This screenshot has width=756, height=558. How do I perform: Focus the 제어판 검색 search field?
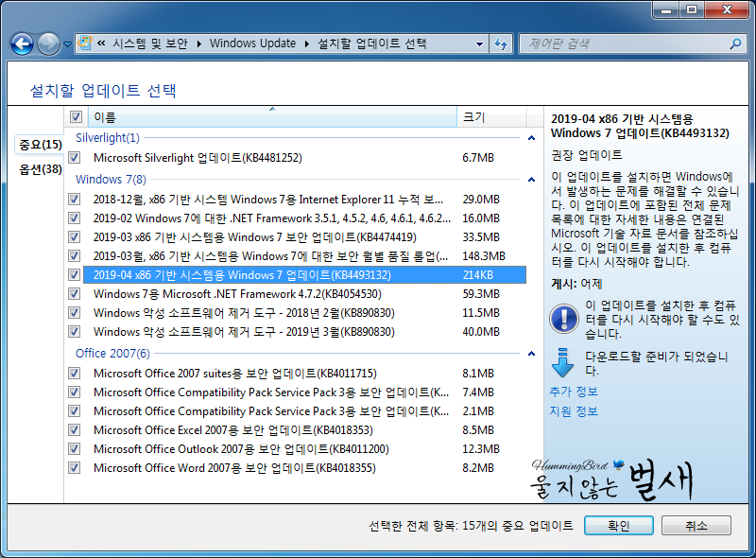pyautogui.click(x=633, y=44)
